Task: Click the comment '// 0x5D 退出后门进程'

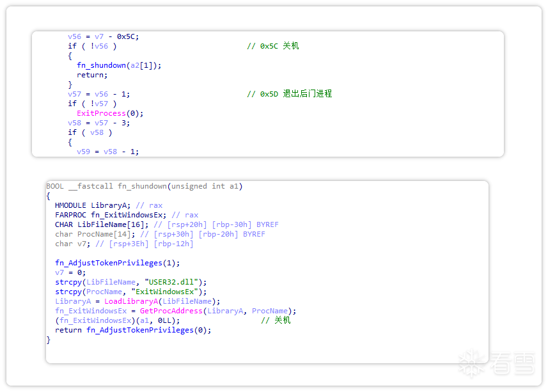Action: tap(290, 94)
